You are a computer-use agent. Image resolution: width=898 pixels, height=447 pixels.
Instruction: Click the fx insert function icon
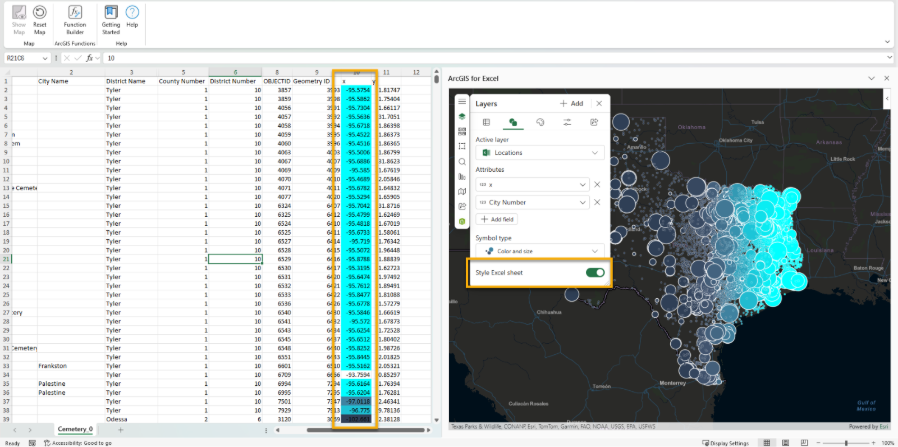click(89, 58)
